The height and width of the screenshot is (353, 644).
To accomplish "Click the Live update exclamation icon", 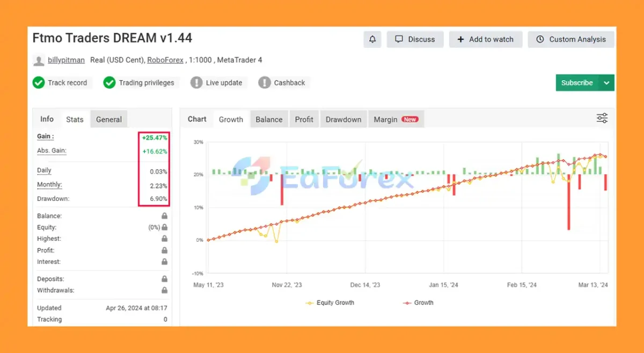I will pos(196,83).
